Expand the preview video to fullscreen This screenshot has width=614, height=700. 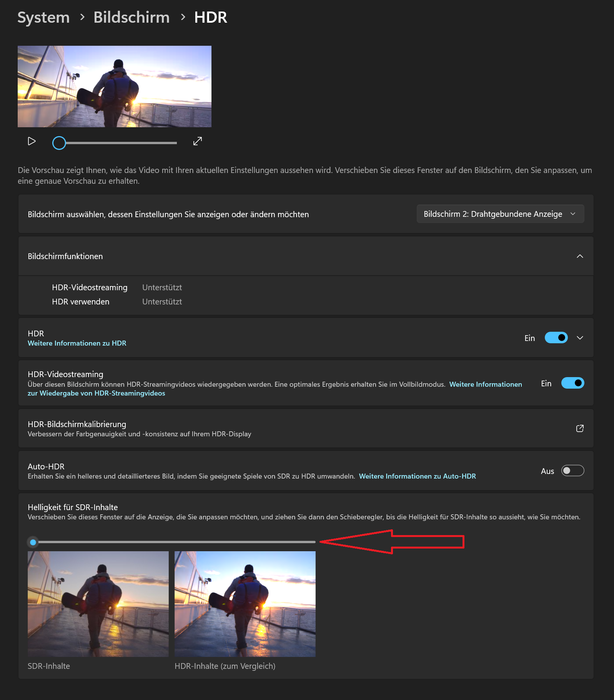tap(198, 141)
